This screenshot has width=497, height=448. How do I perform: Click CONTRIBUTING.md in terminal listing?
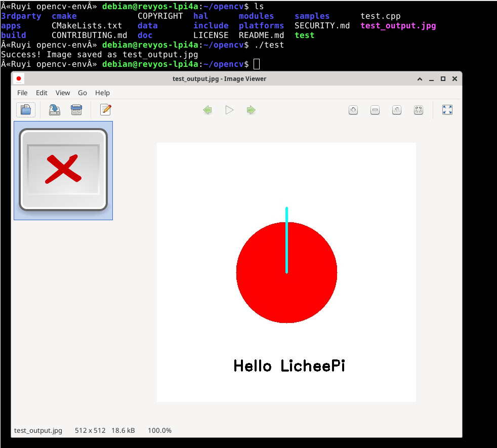pyautogui.click(x=90, y=35)
